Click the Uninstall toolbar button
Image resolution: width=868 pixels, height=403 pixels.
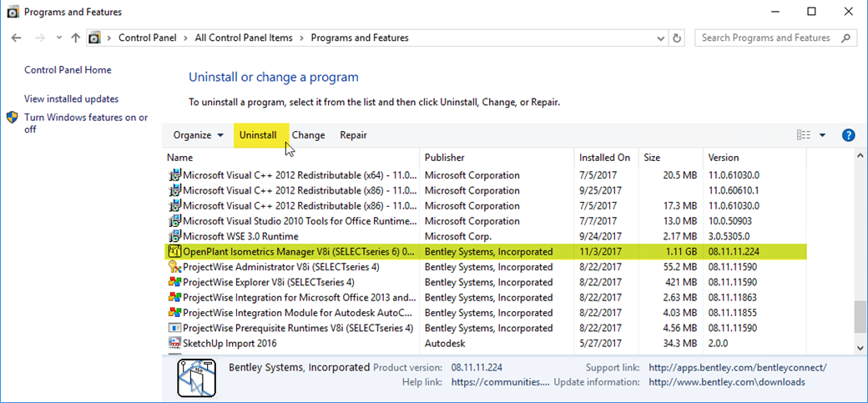[258, 135]
